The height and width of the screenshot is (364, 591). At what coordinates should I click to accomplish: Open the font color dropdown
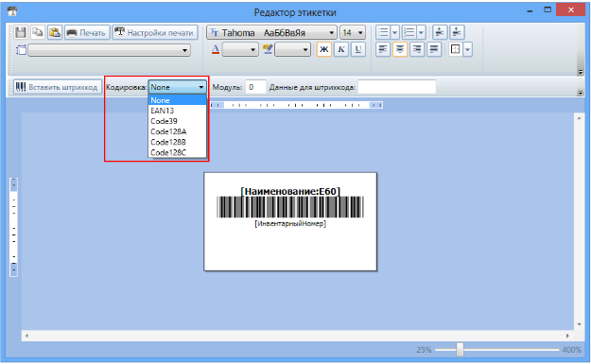coord(240,49)
